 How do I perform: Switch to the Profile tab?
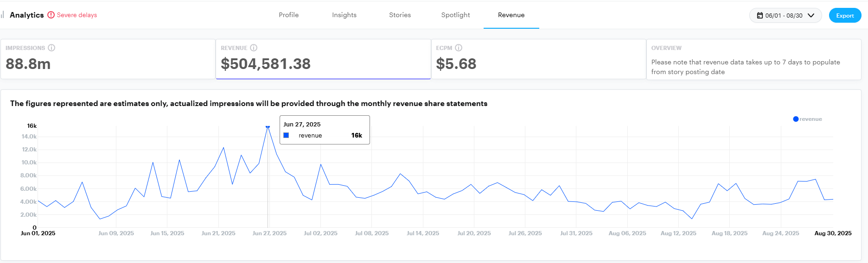(x=288, y=15)
